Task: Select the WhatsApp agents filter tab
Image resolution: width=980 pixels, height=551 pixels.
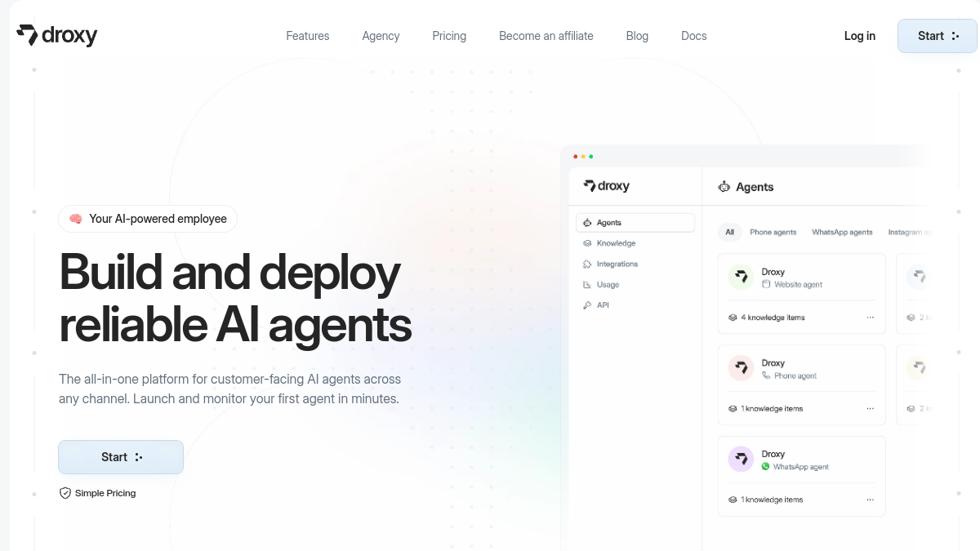Action: click(x=842, y=233)
